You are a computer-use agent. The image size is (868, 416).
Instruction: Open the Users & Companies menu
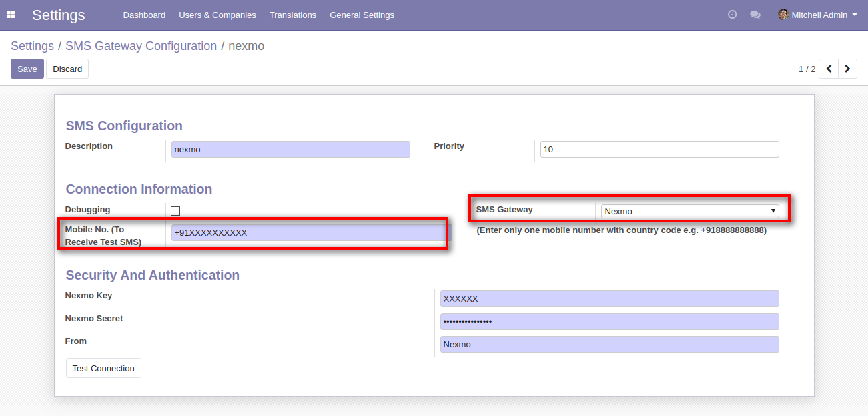pos(218,15)
